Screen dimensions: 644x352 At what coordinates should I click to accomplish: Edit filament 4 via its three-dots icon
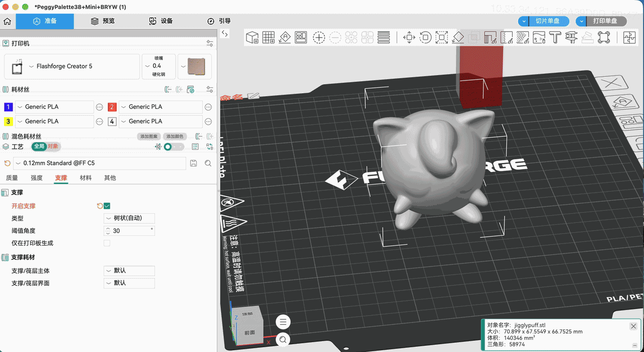click(x=208, y=122)
